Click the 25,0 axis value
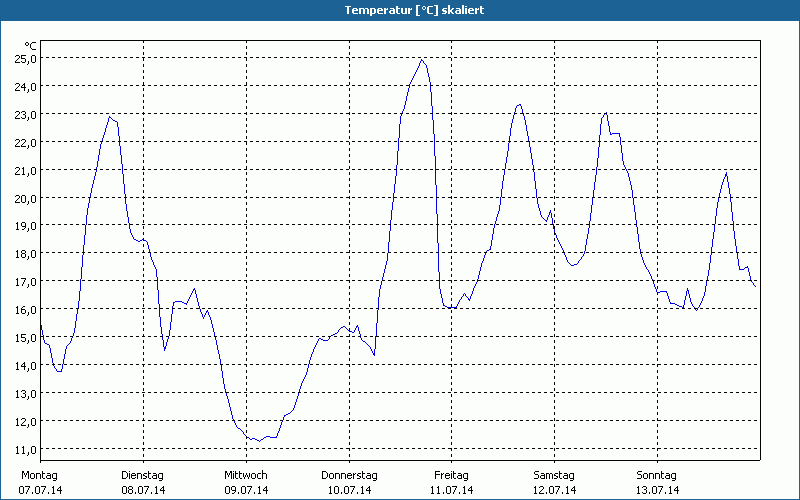This screenshot has width=800, height=500. 26,58
